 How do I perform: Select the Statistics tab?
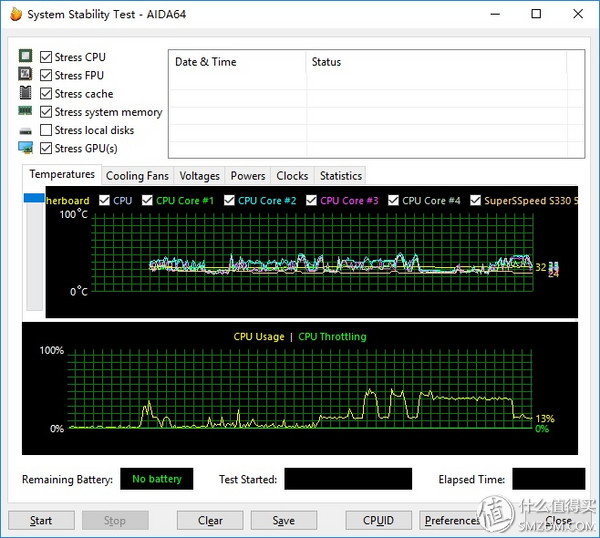[x=340, y=176]
